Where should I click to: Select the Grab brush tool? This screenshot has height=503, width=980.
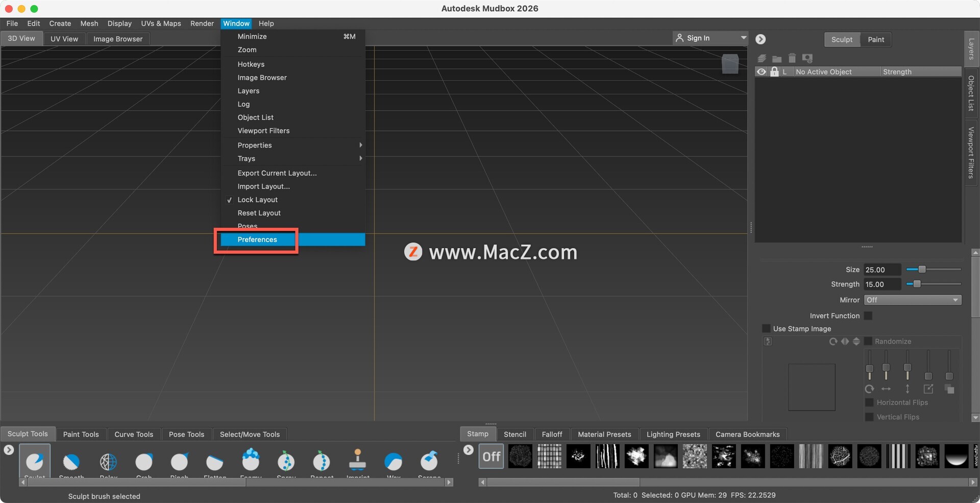144,462
